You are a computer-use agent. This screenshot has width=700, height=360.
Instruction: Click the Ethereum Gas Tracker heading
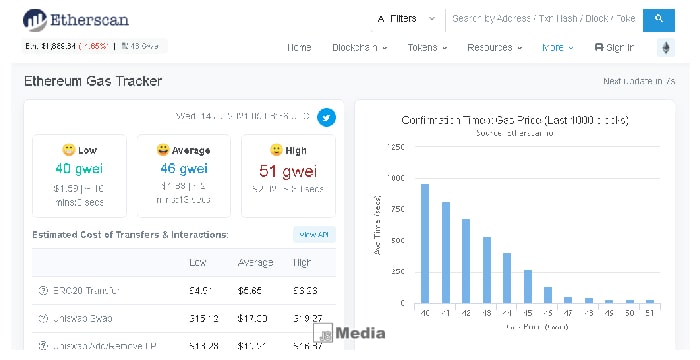tap(93, 81)
